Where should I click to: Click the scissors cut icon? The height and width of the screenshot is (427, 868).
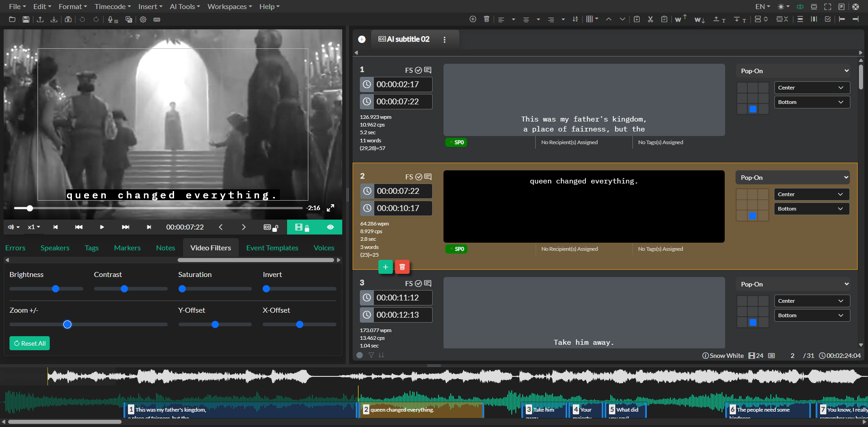tap(650, 19)
